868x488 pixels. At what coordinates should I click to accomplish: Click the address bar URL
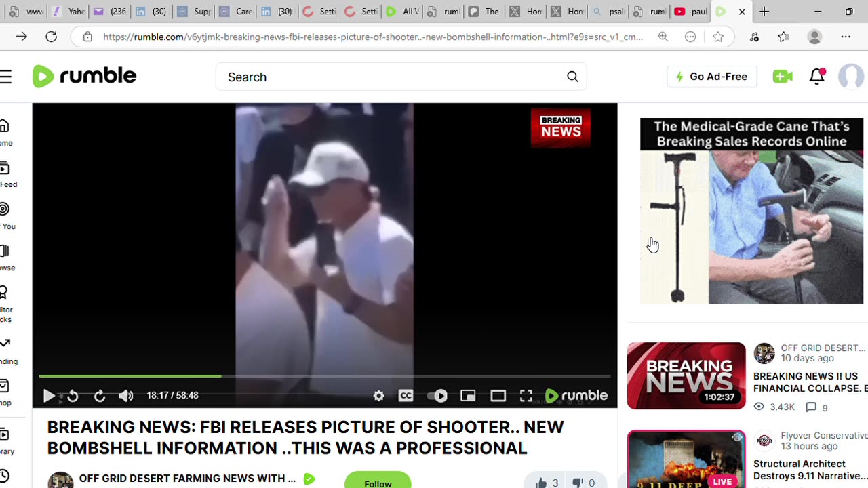[373, 37]
